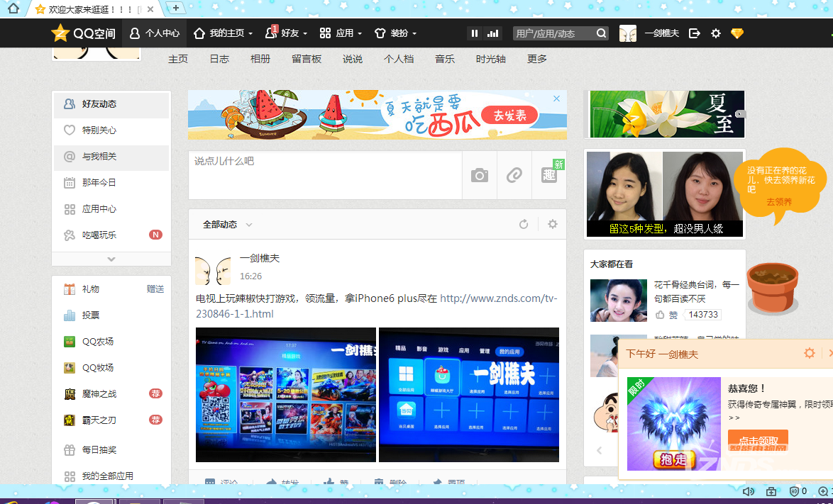Click the 每日抽奖 gift box icon

70,450
